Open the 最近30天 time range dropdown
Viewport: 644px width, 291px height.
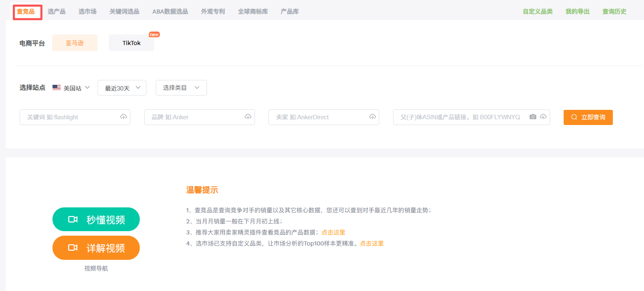click(122, 88)
